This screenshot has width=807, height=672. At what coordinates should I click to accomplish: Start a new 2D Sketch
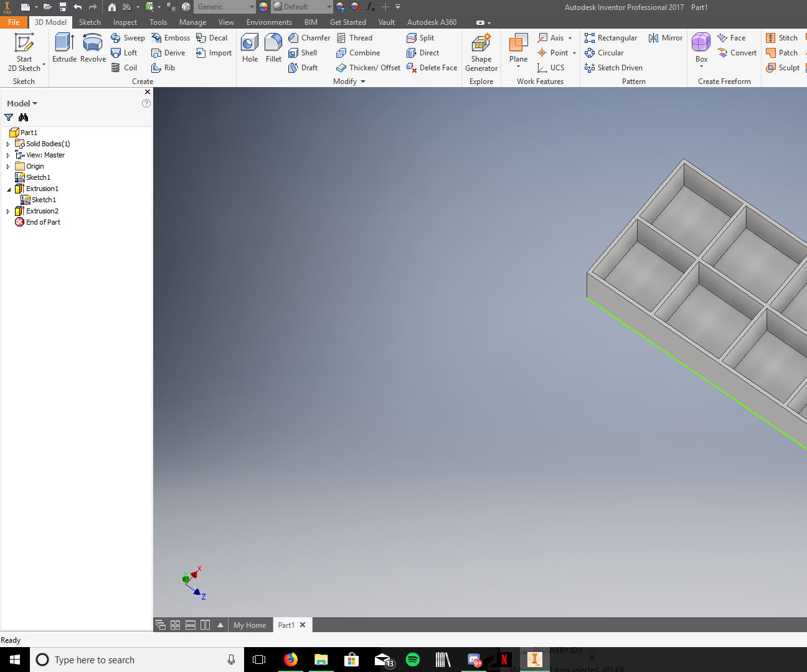tap(24, 52)
